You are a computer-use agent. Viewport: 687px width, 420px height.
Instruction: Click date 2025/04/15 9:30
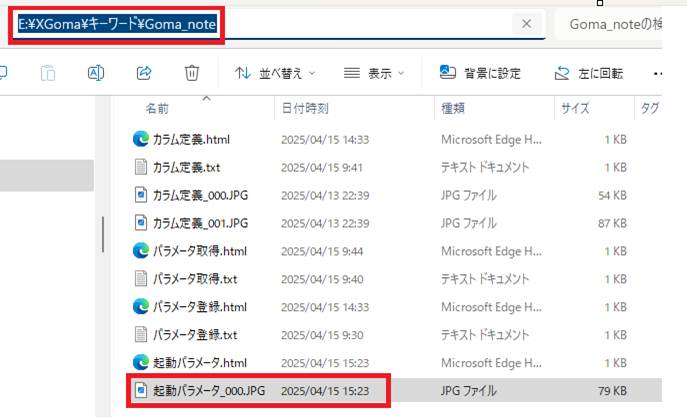click(x=322, y=335)
